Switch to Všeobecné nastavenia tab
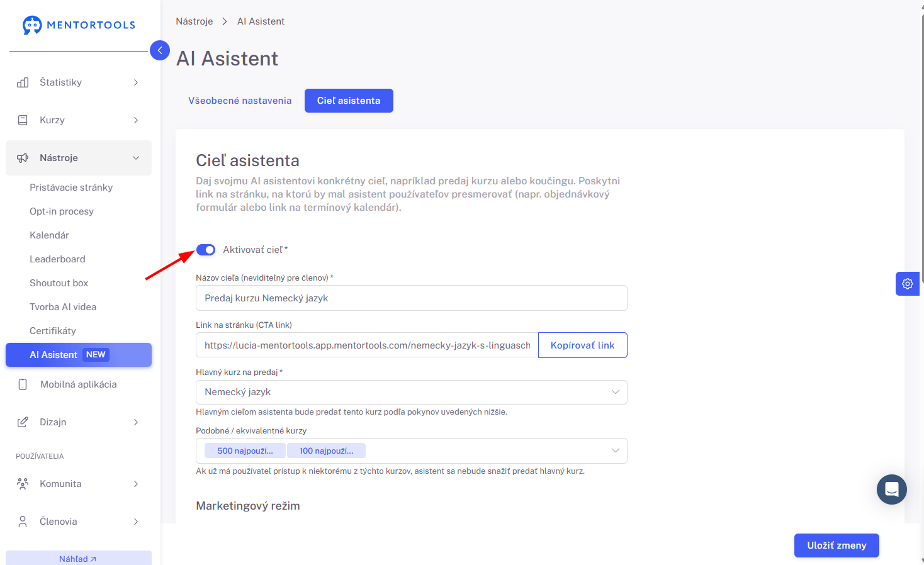Viewport: 924px width, 565px height. tap(240, 101)
